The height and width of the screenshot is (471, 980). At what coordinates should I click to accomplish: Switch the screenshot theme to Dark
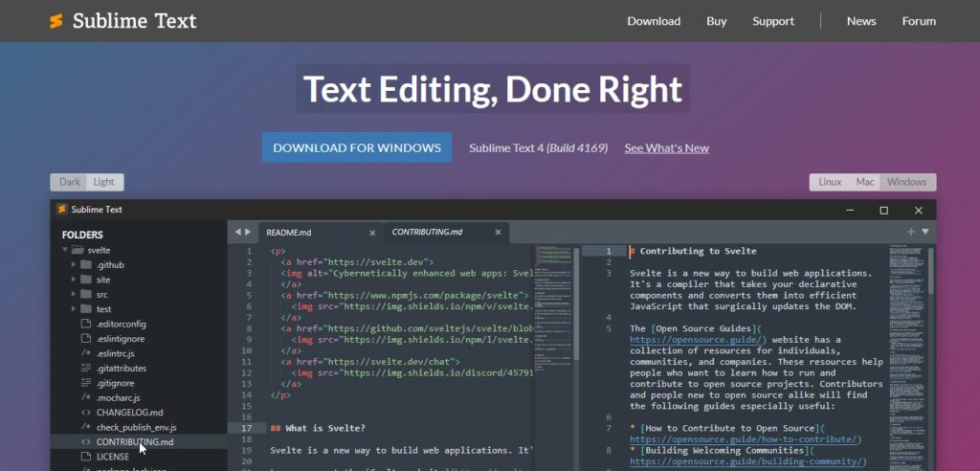coord(69,182)
